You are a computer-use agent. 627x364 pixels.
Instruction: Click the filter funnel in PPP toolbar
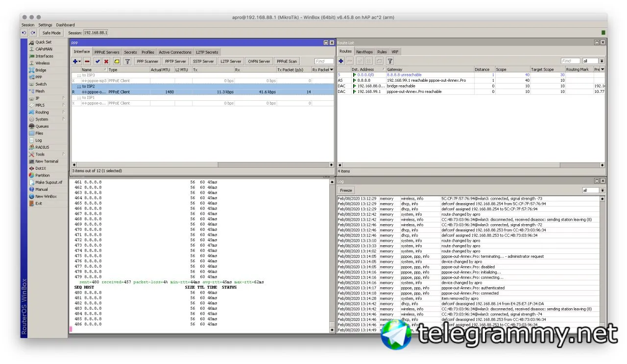(x=127, y=61)
